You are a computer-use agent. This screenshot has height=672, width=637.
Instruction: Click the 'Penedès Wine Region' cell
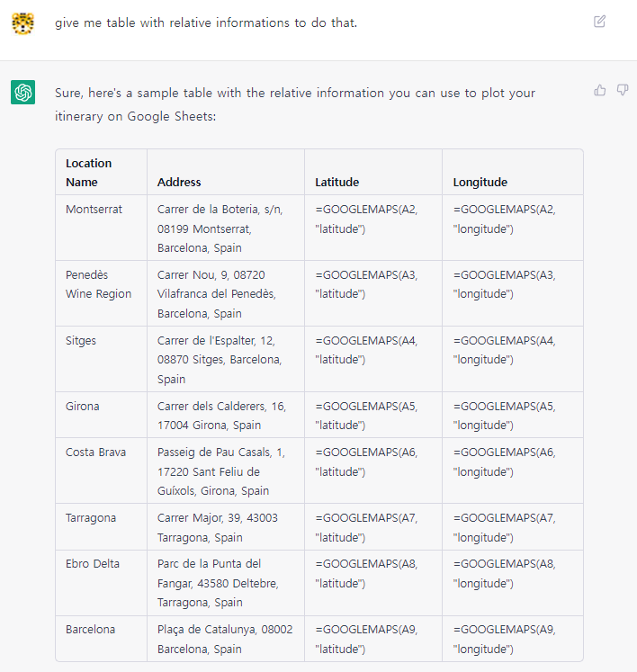(101, 293)
